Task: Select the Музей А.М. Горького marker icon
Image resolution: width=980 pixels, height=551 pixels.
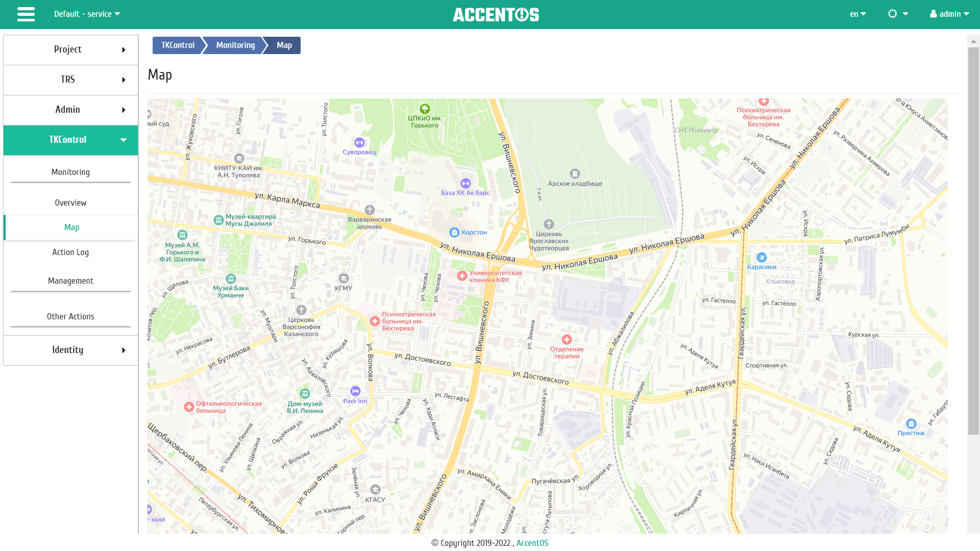Action: (x=182, y=235)
